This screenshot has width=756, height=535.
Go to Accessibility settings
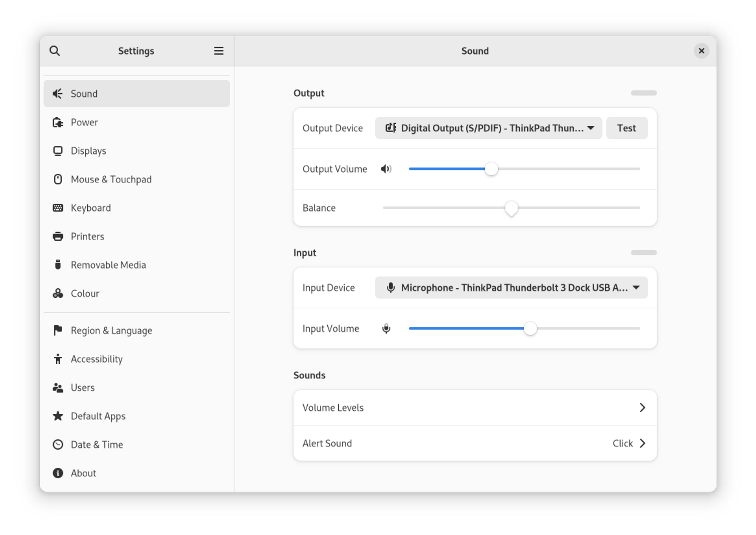coord(136,359)
